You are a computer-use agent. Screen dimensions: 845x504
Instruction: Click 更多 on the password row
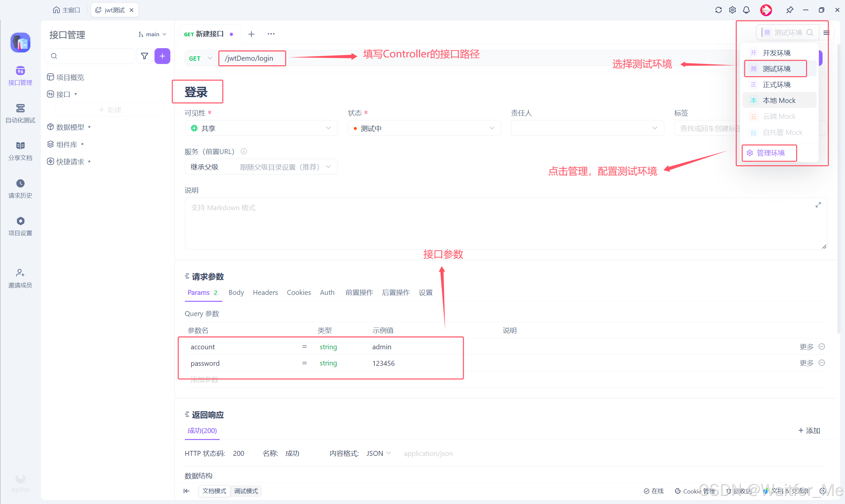pyautogui.click(x=806, y=363)
